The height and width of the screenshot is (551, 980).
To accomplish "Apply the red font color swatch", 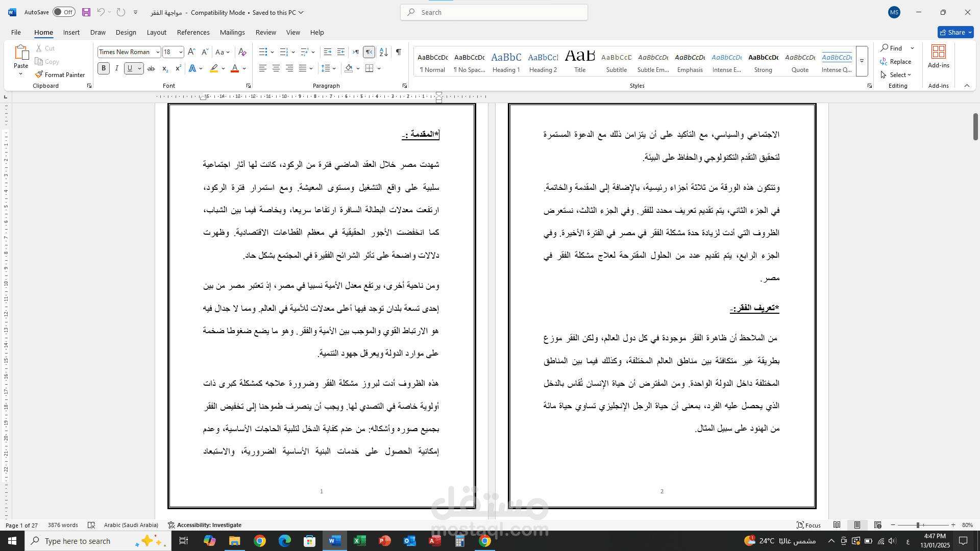I will [235, 68].
